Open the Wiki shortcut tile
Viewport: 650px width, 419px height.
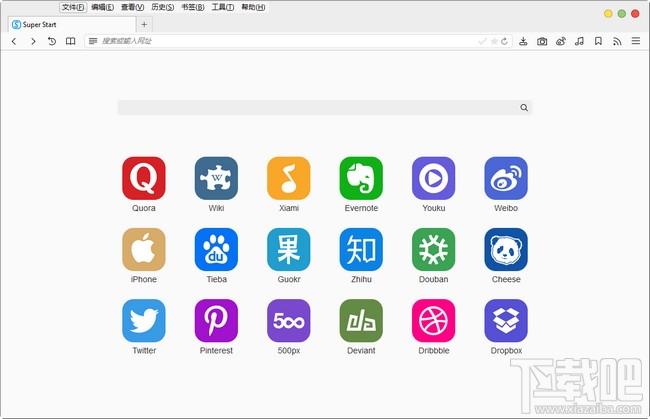[216, 178]
